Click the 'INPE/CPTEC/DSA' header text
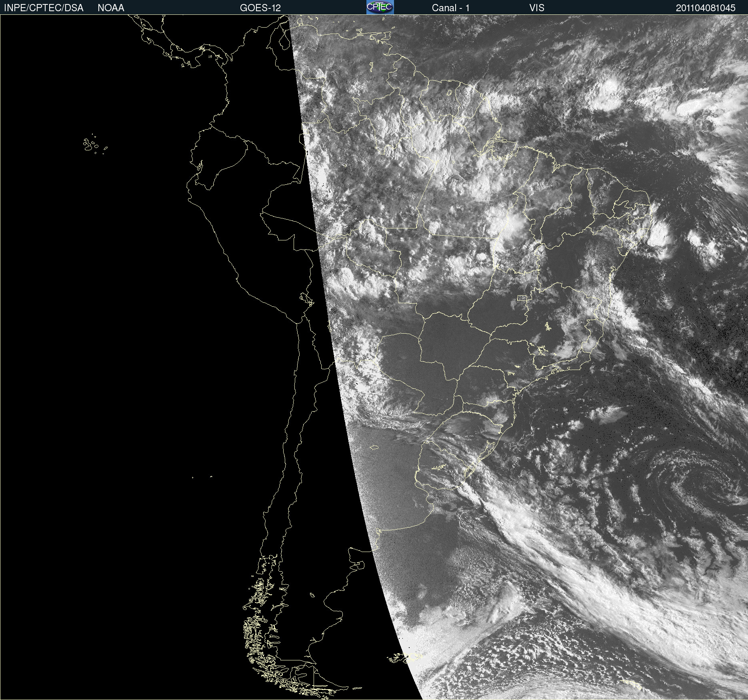Screen dimensions: 748x700 44,8
